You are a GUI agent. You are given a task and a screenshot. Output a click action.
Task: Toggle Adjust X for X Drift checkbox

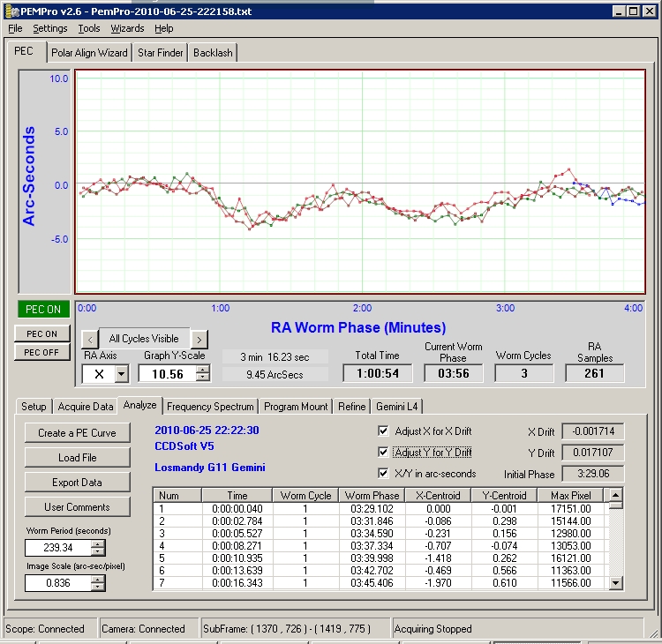[x=383, y=431]
